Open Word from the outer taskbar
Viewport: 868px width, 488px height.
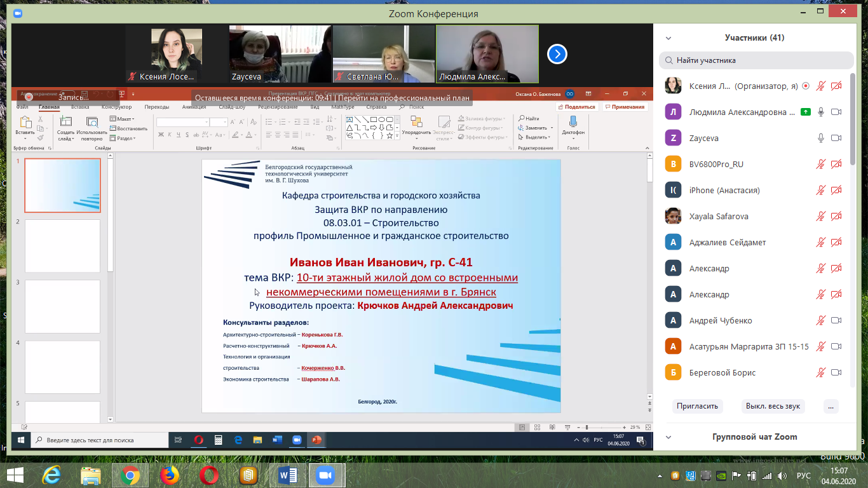click(x=287, y=475)
